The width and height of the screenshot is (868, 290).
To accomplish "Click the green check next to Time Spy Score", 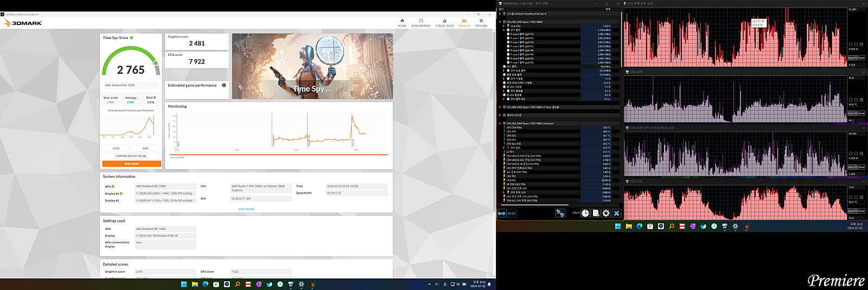I will (131, 38).
